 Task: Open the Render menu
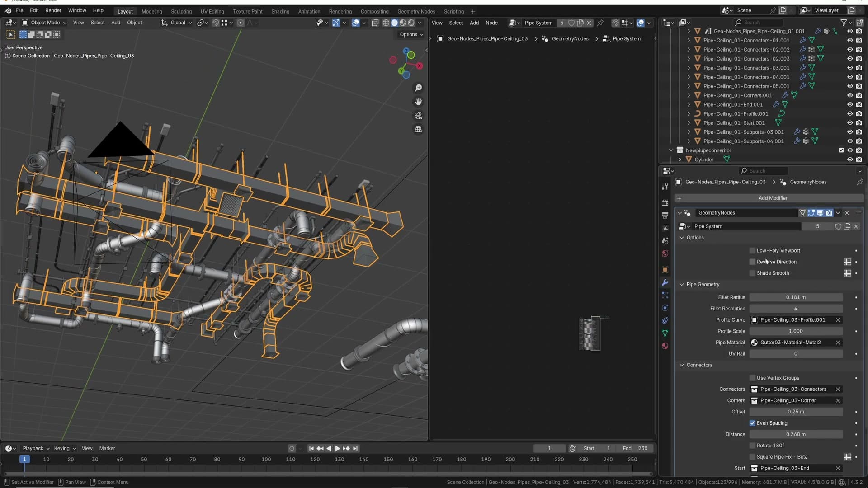53,10
